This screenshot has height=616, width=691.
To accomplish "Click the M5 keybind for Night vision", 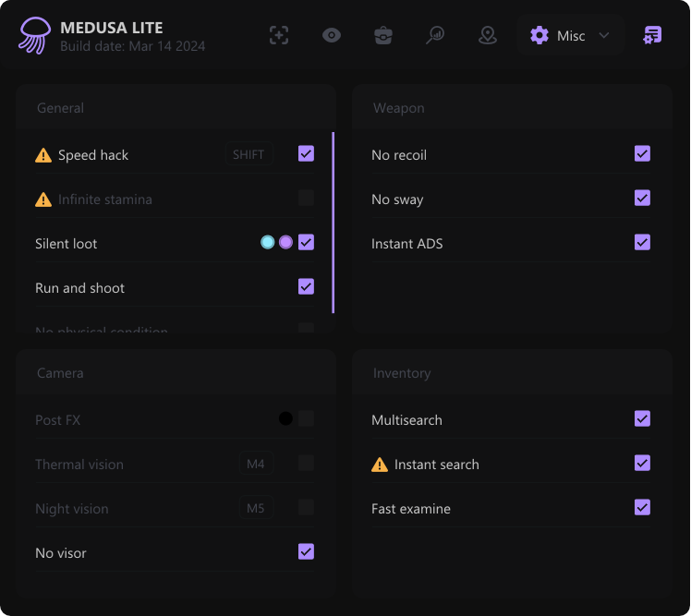I will click(x=256, y=508).
